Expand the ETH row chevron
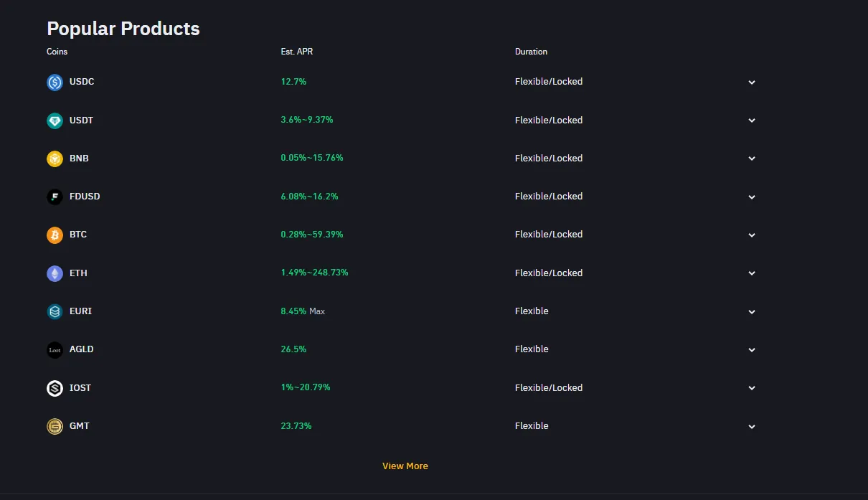 click(752, 273)
